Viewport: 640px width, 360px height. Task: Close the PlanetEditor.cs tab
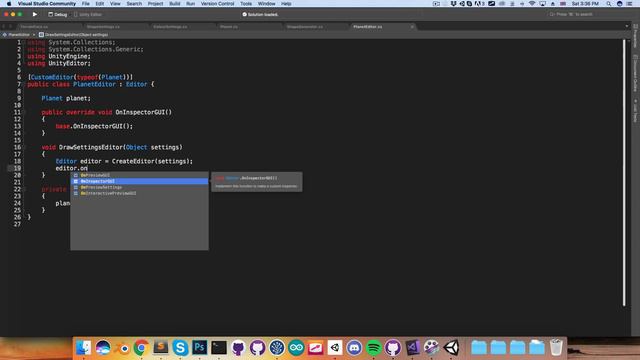(412, 27)
